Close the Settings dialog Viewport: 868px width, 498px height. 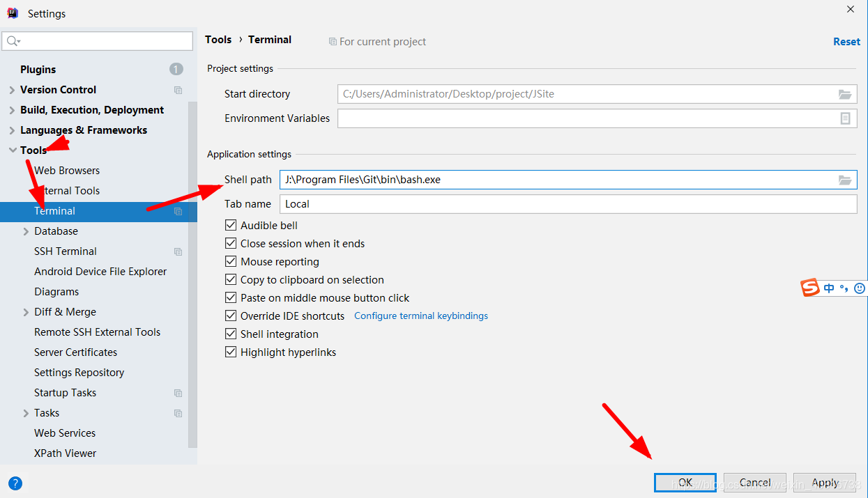click(851, 10)
